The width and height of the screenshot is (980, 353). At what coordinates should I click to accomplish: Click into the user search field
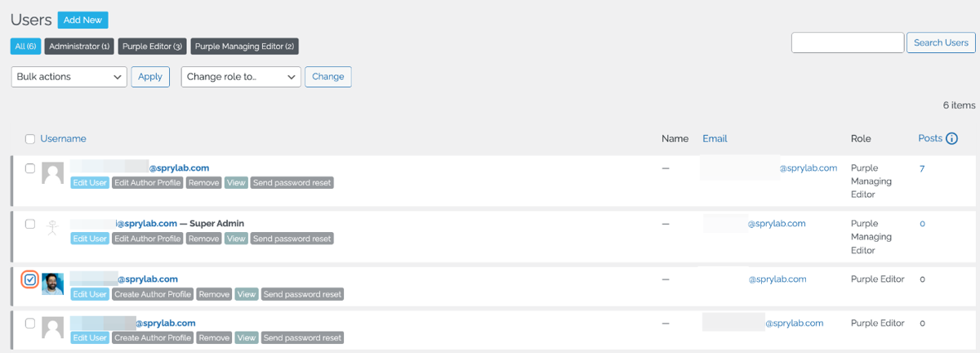point(848,42)
